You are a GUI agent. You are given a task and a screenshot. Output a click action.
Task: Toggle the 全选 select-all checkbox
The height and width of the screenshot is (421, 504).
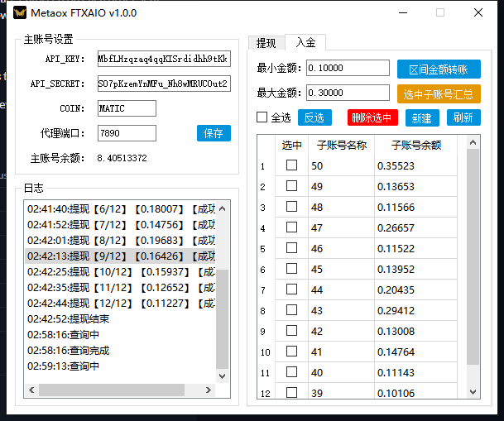point(262,117)
